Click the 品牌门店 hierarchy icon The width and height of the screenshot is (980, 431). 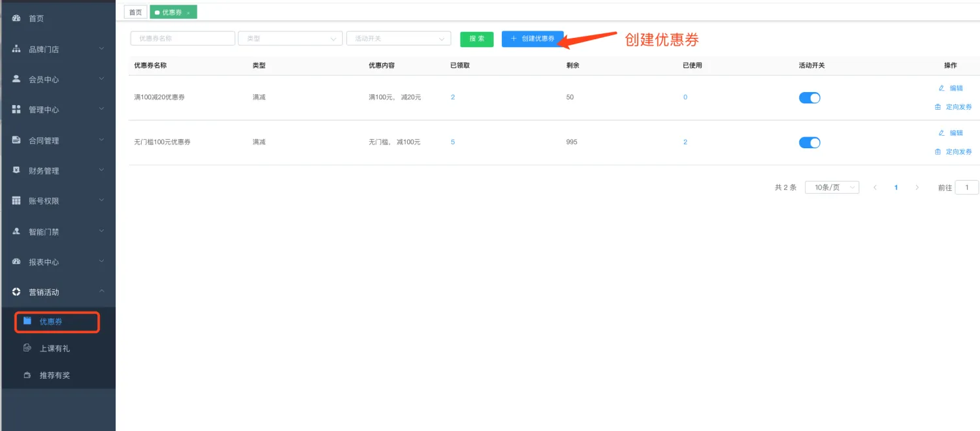(16, 49)
